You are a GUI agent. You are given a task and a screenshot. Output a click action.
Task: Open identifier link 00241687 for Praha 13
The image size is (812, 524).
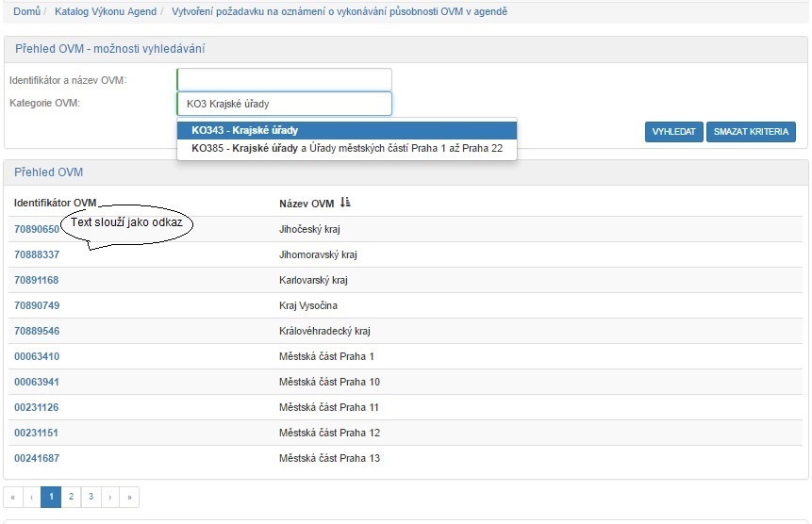click(37, 458)
